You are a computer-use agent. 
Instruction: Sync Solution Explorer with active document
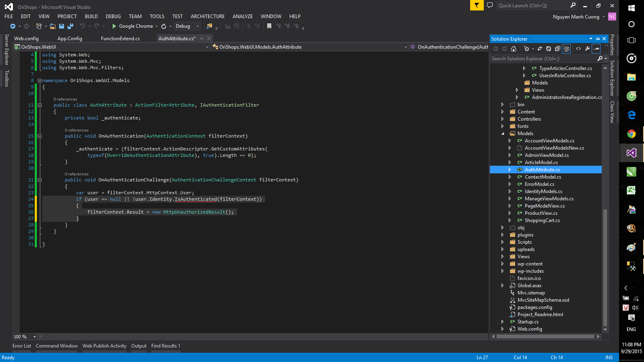[x=540, y=48]
